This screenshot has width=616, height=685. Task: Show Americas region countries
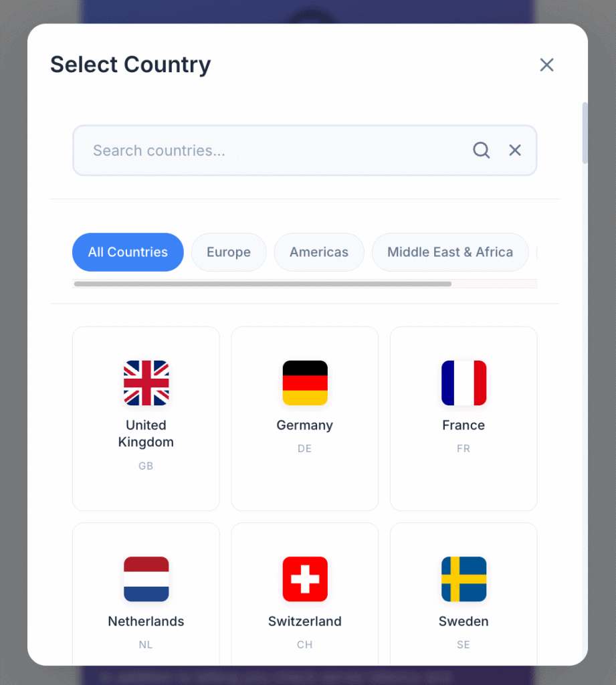tap(319, 252)
